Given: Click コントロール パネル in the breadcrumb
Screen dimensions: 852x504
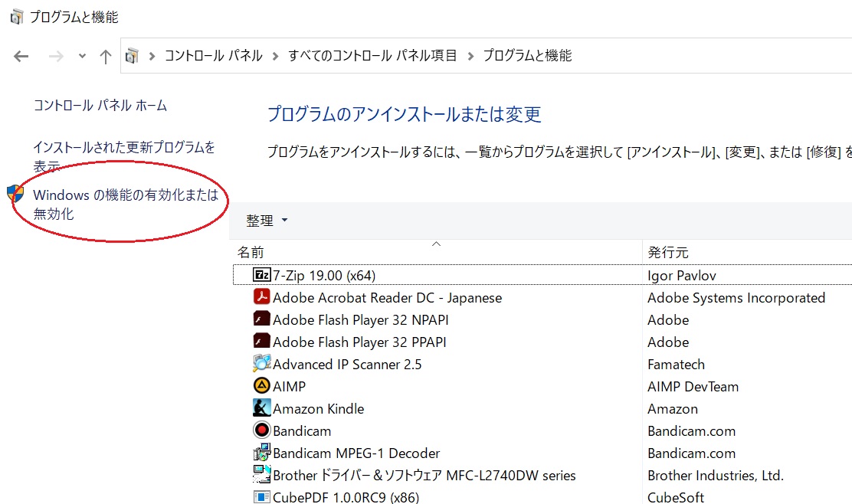Looking at the screenshot, I should click(214, 55).
